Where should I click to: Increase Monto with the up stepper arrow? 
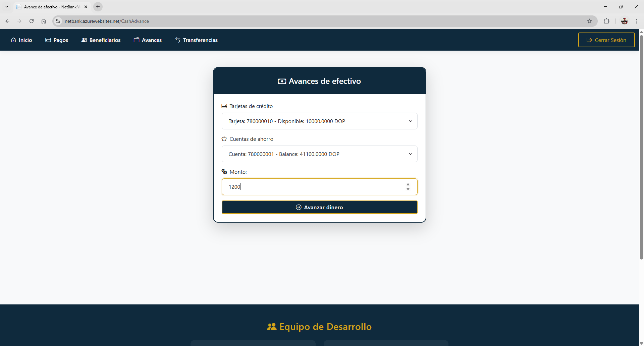(408, 184)
